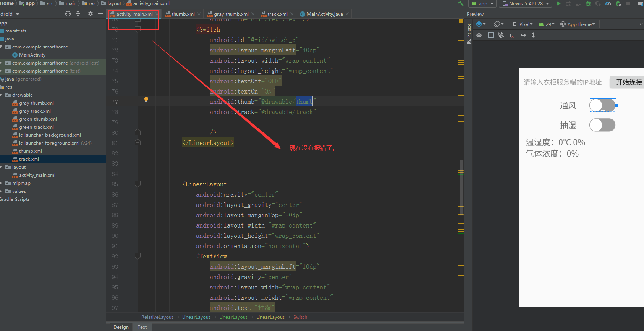Open AppTheme selector dropdown

click(x=578, y=24)
